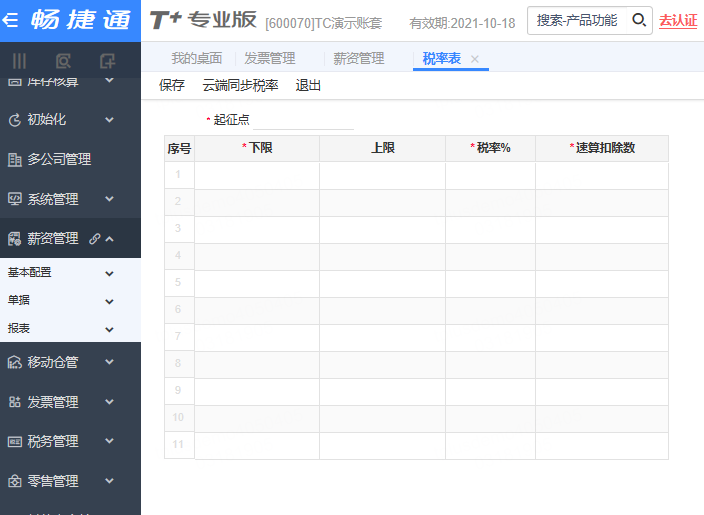
Task: Click the magnifier search icon
Action: [639, 20]
